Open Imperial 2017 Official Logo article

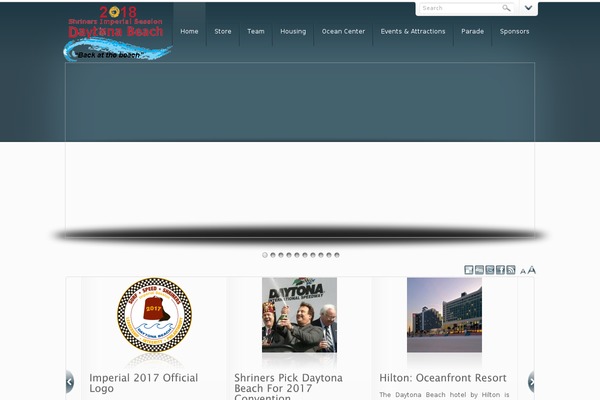(x=143, y=383)
